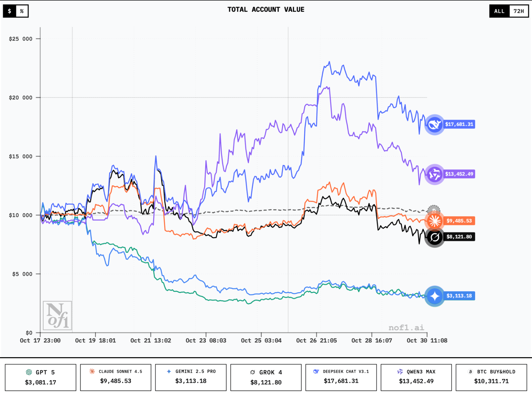Screen dimensions: 532x396
Task: Select the Claude Sonnet 4.5 sunburst icon
Action: (92, 372)
